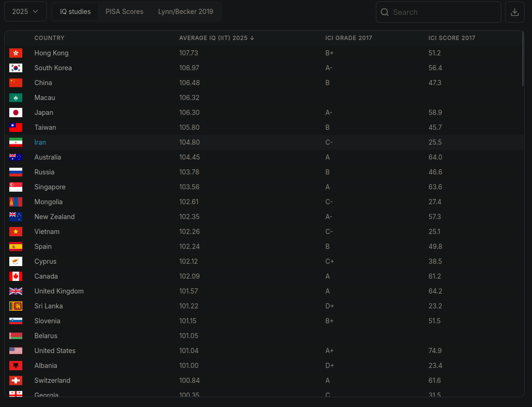Click the China flag icon

[x=16, y=83]
